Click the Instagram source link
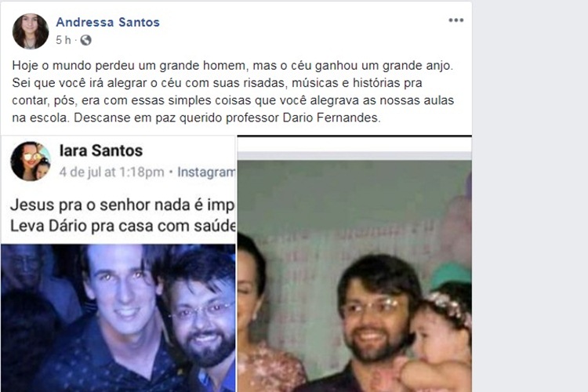Screen dimensions: 588x392 [x=206, y=172]
